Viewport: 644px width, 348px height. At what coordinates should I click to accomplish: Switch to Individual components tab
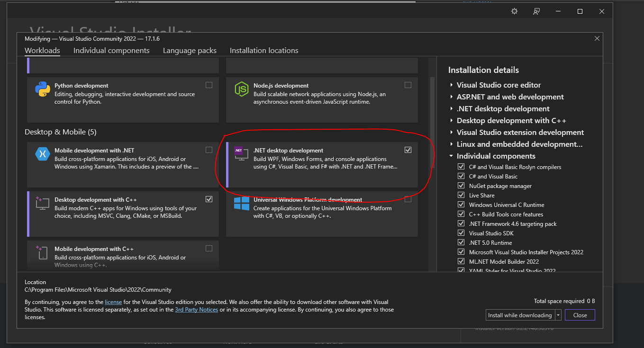[x=111, y=51]
